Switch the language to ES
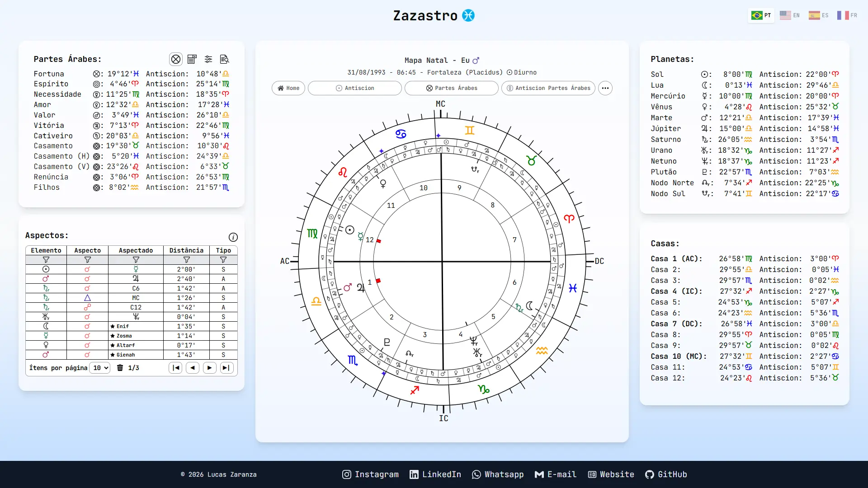 point(819,15)
